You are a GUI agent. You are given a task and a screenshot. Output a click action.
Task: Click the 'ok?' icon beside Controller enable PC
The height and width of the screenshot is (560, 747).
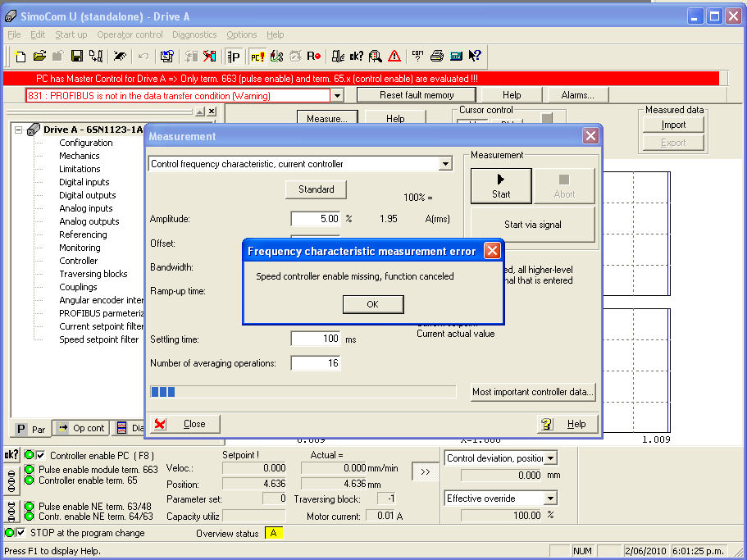(11, 455)
